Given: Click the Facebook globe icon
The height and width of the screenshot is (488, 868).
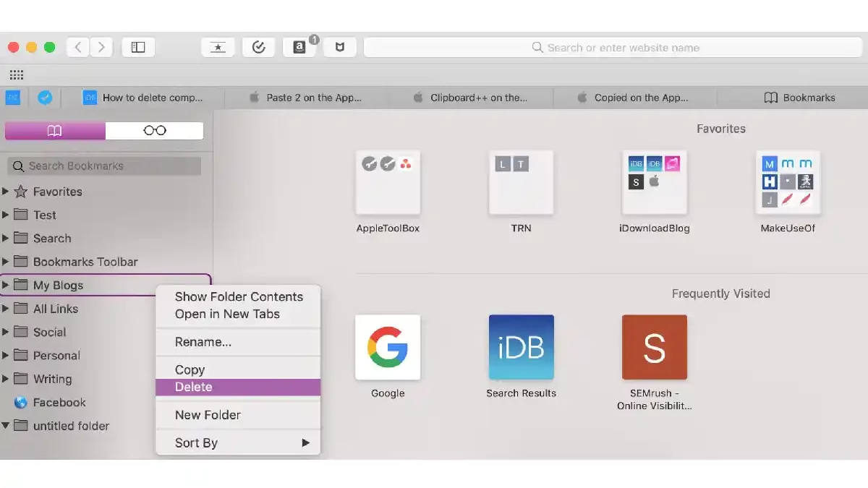Looking at the screenshot, I should (x=20, y=403).
